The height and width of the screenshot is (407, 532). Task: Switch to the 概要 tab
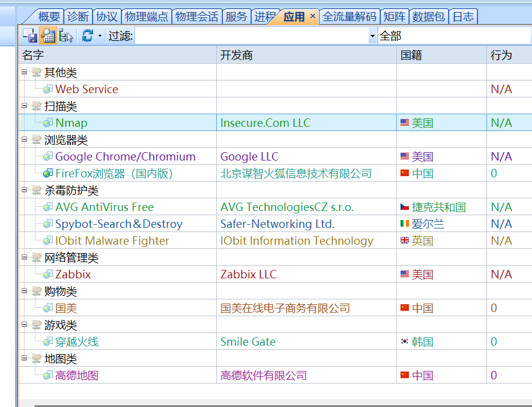pyautogui.click(x=49, y=17)
